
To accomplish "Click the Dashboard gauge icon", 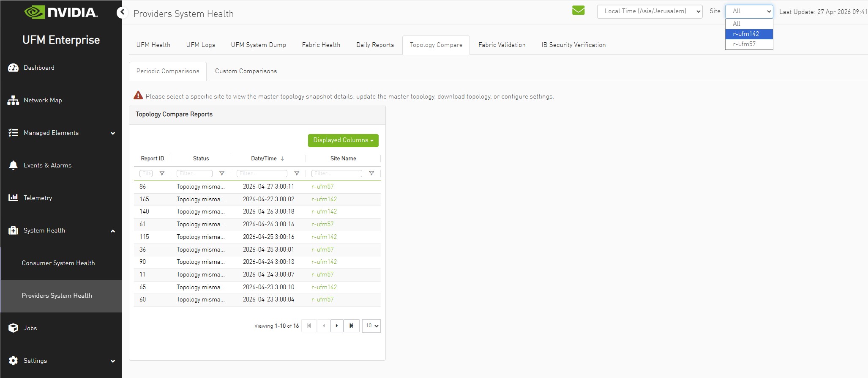I will tap(14, 68).
